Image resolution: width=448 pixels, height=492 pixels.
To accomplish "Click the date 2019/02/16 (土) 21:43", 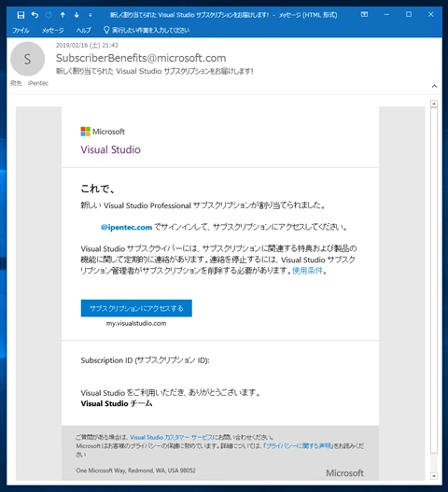I will coord(87,45).
